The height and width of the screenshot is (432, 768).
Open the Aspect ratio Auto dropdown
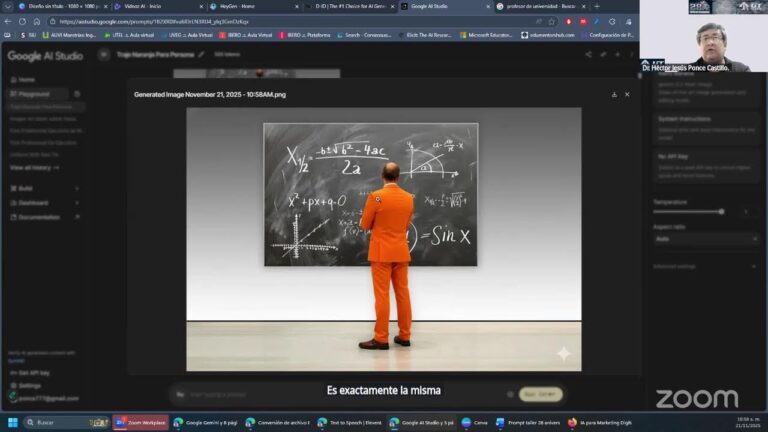(x=706, y=239)
